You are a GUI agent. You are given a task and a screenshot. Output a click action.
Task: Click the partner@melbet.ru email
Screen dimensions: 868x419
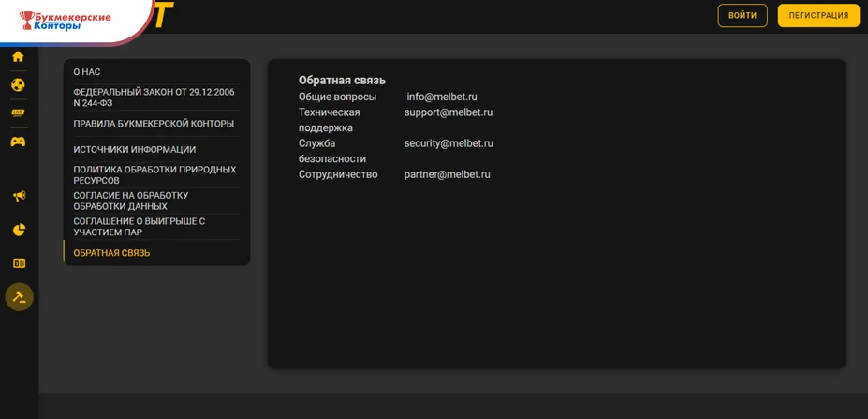448,174
